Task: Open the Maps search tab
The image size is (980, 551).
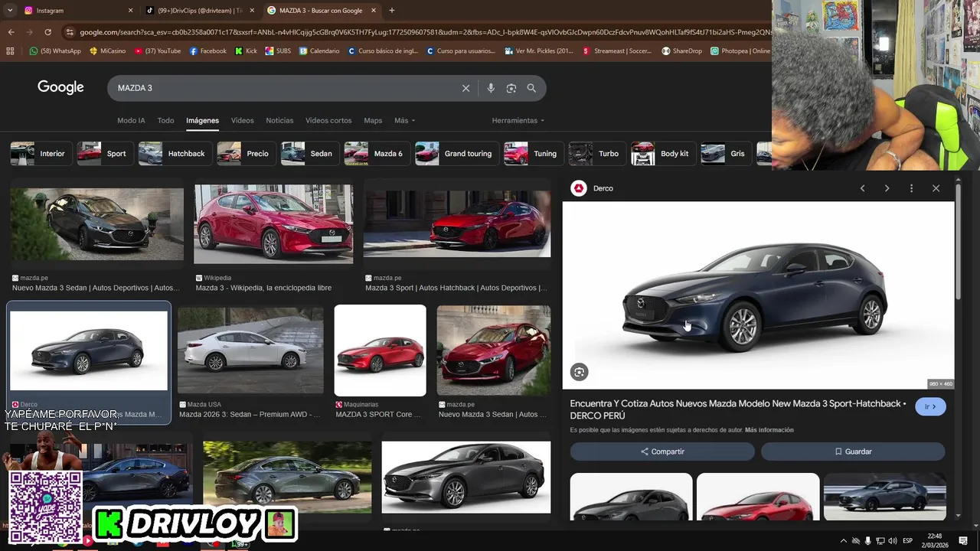Action: tap(373, 120)
